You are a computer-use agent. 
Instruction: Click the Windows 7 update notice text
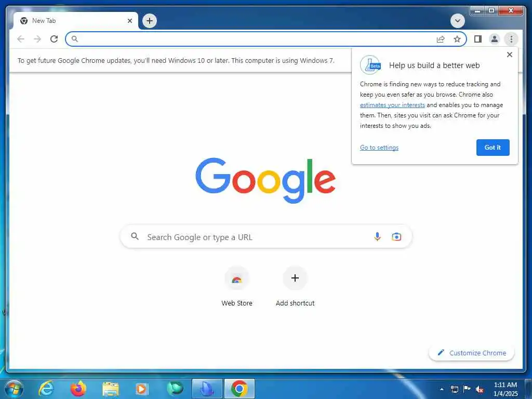pyautogui.click(x=176, y=60)
